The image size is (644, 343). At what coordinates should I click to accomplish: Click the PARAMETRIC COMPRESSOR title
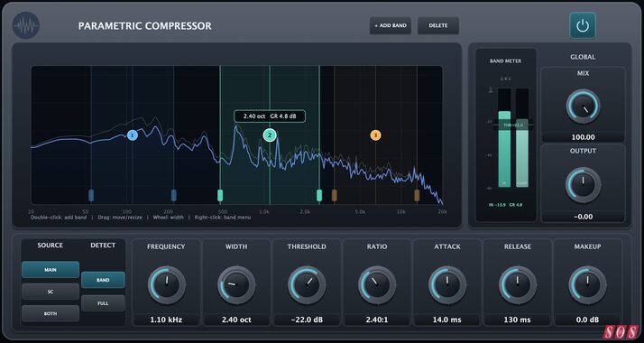(145, 26)
